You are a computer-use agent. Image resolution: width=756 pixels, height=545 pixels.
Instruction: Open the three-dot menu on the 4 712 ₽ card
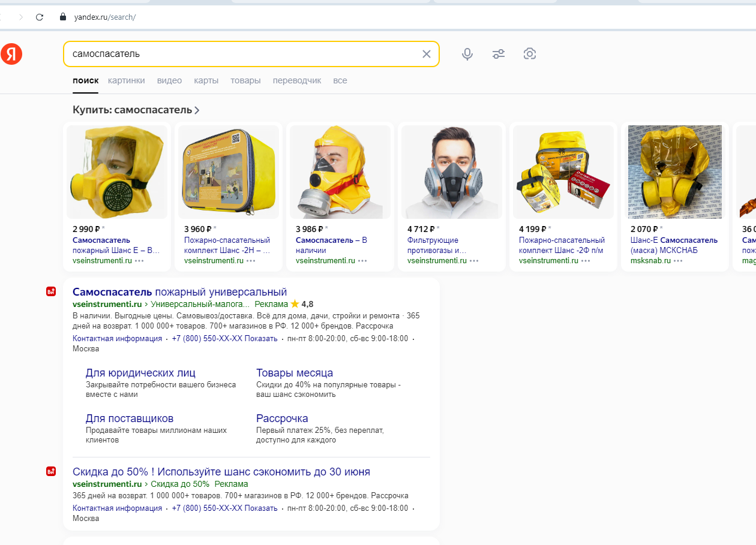474,261
